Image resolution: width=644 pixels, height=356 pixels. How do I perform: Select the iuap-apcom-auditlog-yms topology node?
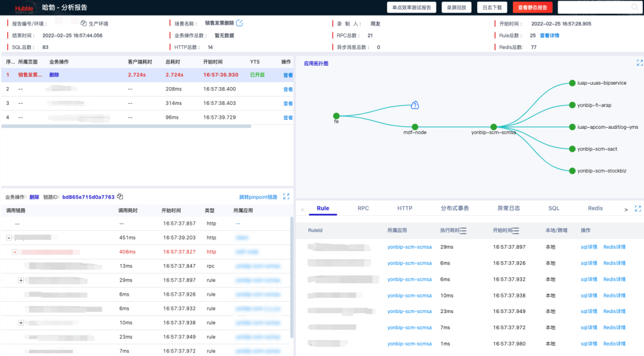click(572, 127)
